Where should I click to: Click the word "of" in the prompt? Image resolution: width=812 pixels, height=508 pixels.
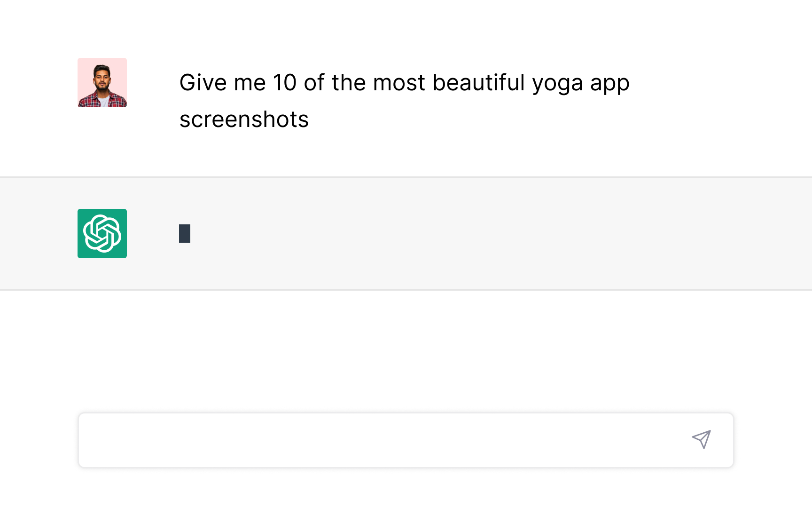pos(314,83)
